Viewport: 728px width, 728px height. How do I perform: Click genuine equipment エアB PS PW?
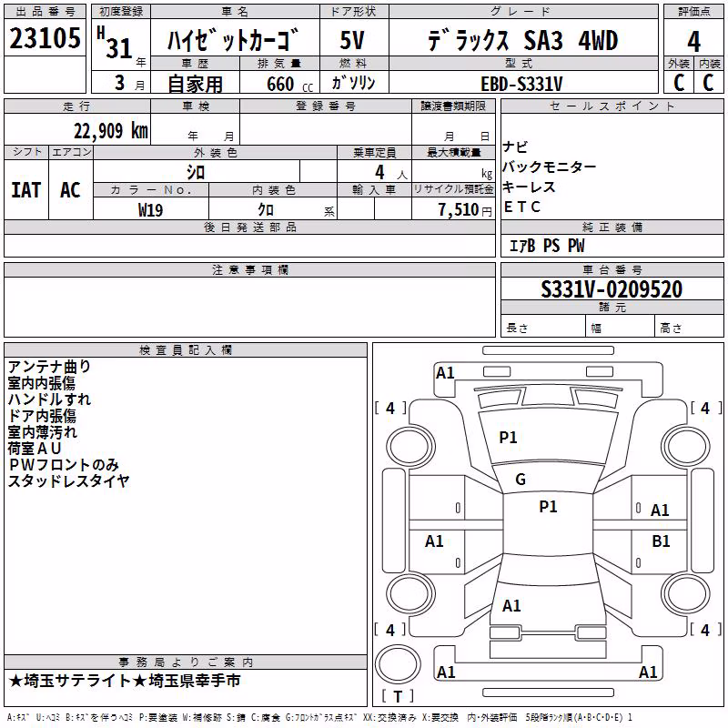[547, 246]
